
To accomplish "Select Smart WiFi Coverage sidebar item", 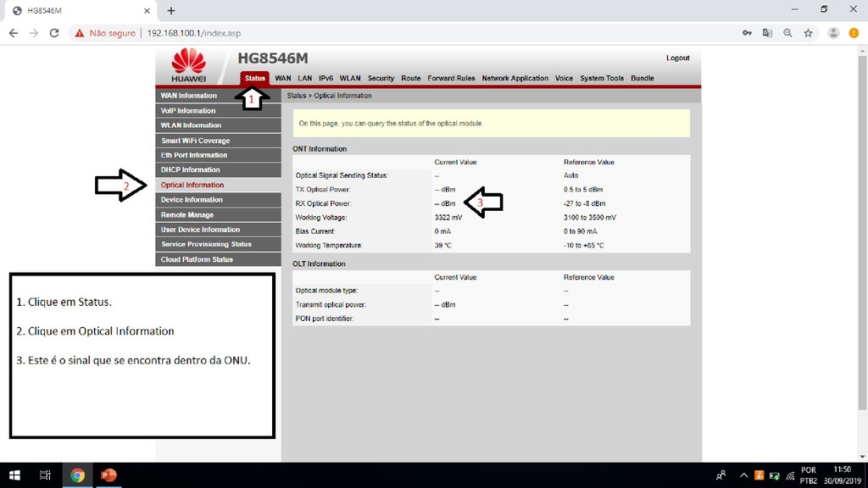I will click(x=218, y=141).
